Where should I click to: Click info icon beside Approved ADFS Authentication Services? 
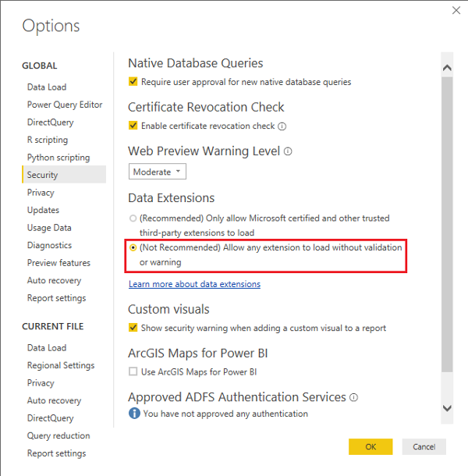[353, 397]
